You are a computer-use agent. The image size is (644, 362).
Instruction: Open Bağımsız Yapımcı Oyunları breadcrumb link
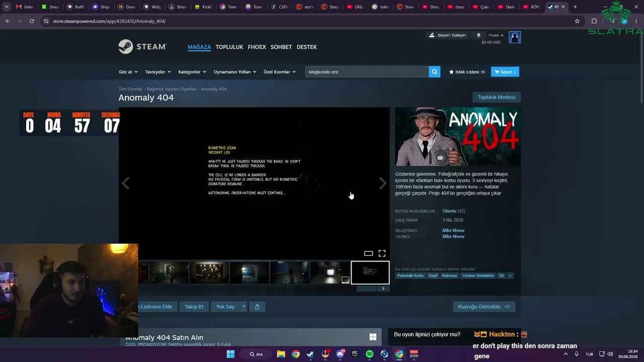172,89
